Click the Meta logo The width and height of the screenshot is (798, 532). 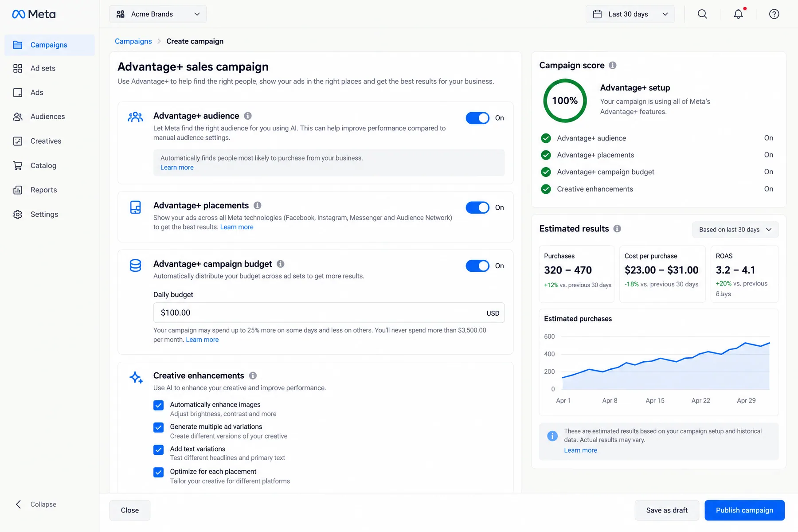pos(34,14)
